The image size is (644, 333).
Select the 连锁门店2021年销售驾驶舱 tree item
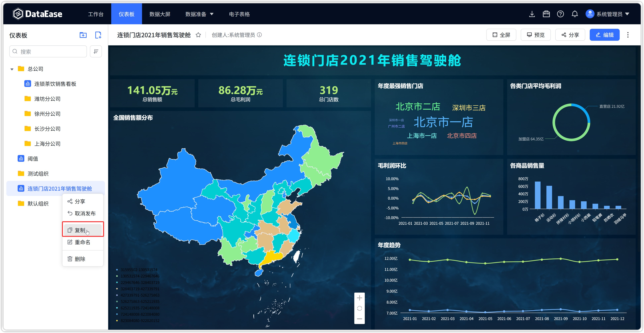(55, 189)
